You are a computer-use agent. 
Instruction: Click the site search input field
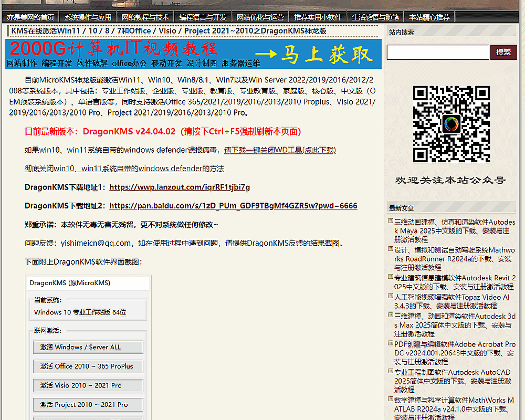[438, 52]
